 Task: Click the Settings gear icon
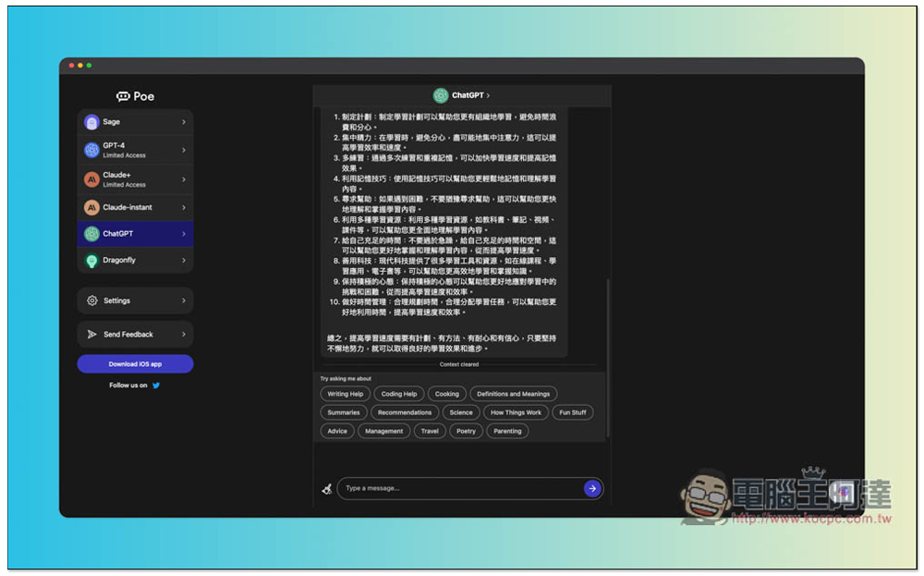[91, 300]
